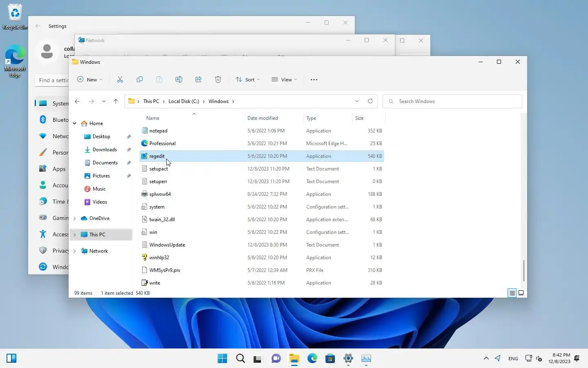
Task: Select the notepad application file
Action: click(x=262, y=131)
